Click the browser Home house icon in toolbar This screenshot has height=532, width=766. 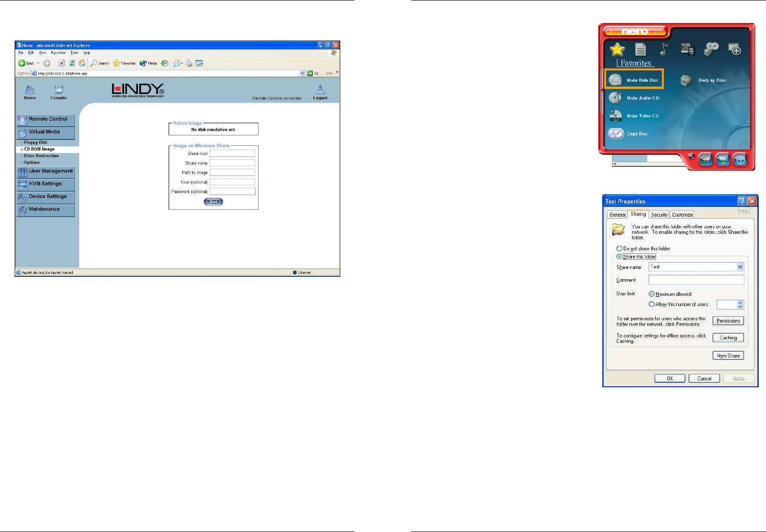point(82,63)
